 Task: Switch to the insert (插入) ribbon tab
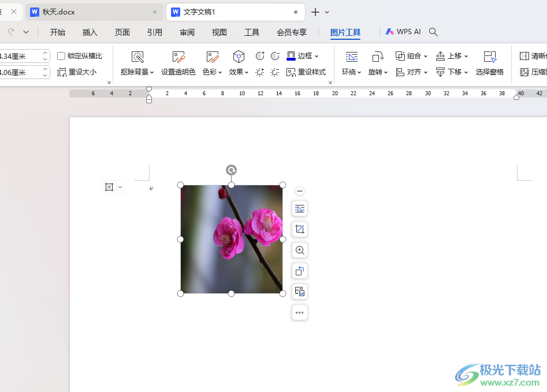(90, 32)
